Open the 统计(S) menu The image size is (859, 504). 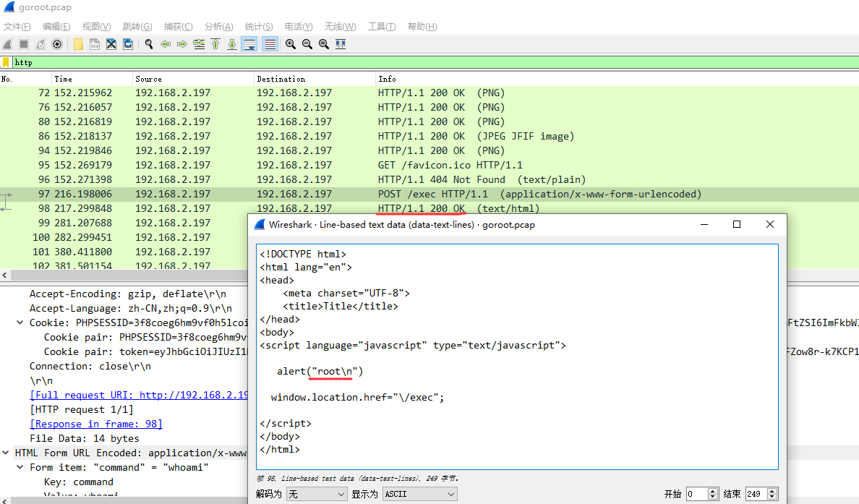[259, 26]
